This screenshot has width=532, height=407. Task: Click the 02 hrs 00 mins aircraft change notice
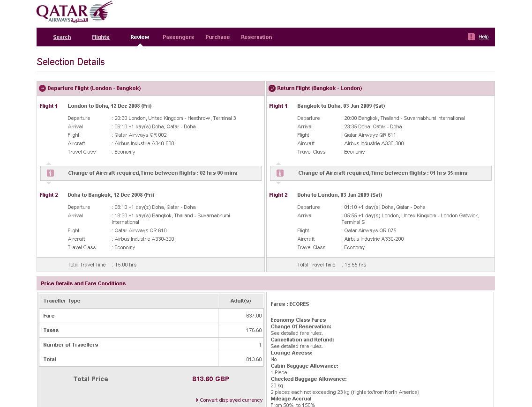point(151,173)
